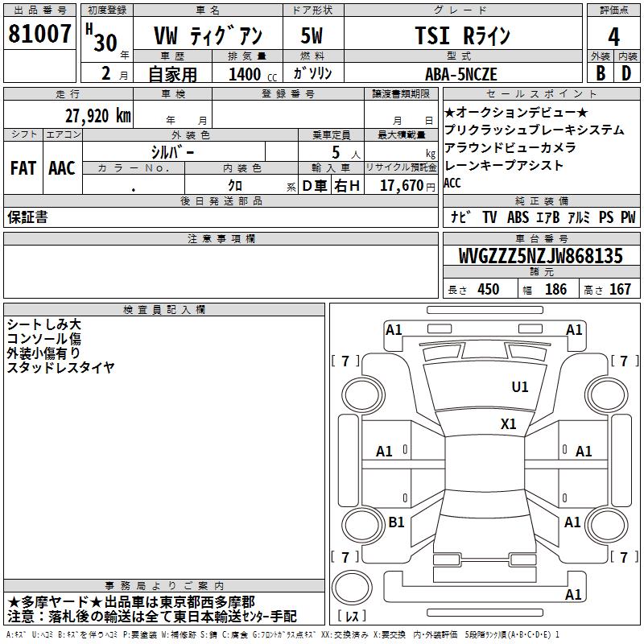The height and width of the screenshot is (644, 644).
Task: Click inspector note シートしみ大
Action: point(44,324)
